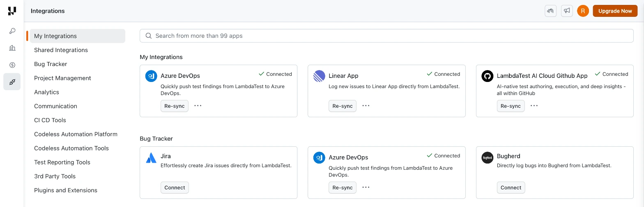
Task: Re-sync Azure DevOps under Bug Tracker
Action: tap(343, 187)
